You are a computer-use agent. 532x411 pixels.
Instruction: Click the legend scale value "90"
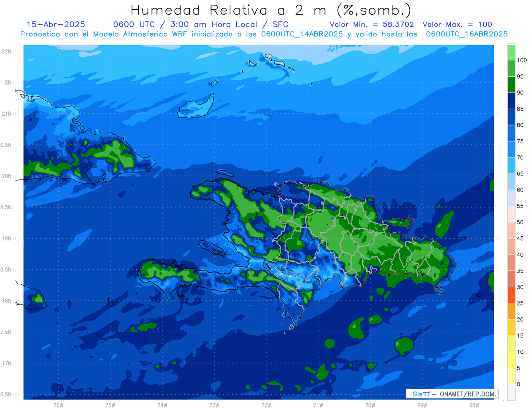click(x=520, y=93)
